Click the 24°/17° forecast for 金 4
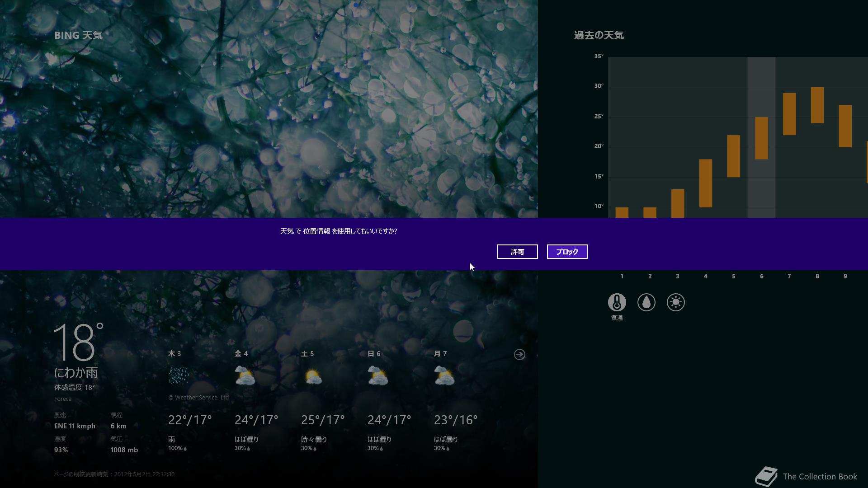This screenshot has height=488, width=868. pyautogui.click(x=256, y=420)
